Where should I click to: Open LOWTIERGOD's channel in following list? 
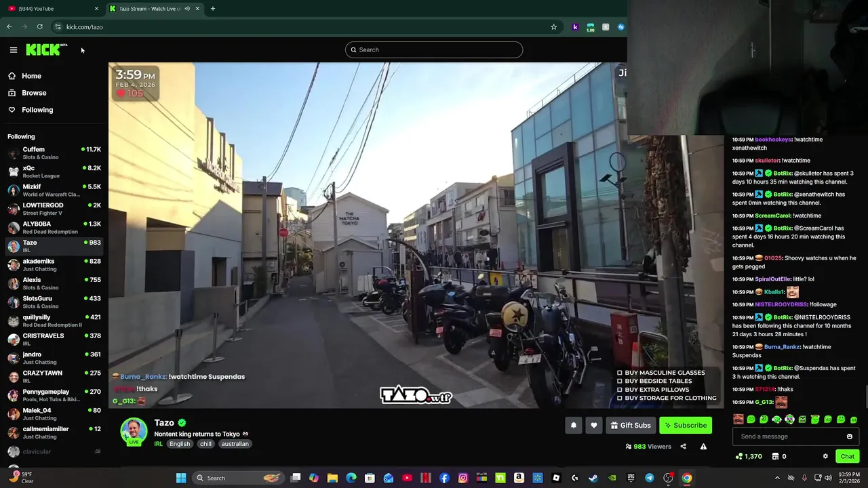pyautogui.click(x=54, y=209)
